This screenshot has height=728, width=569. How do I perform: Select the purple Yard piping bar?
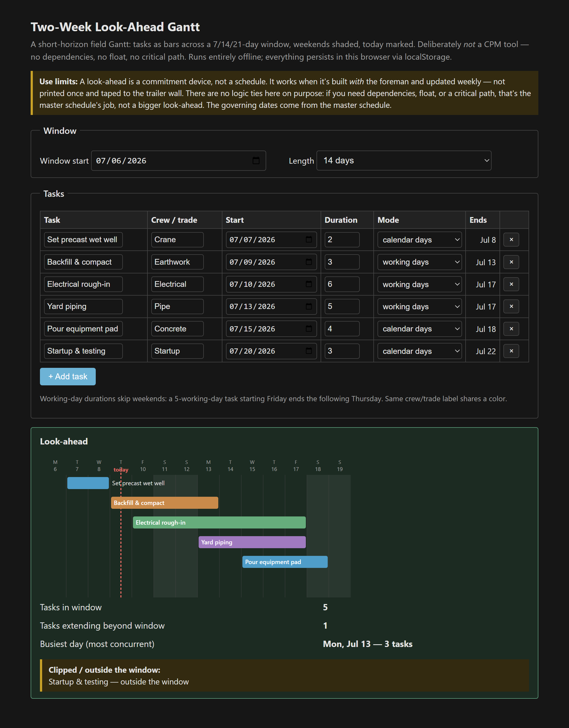coord(252,542)
